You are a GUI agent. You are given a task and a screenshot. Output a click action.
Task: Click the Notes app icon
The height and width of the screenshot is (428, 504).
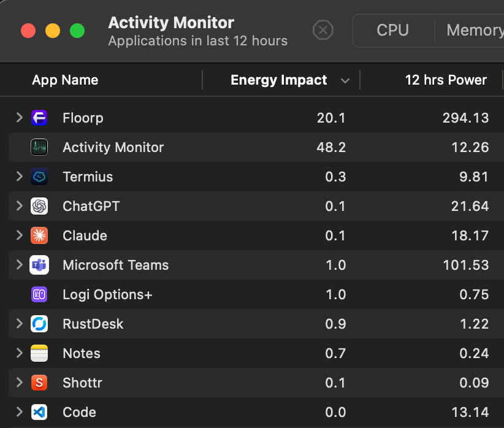[x=39, y=353]
